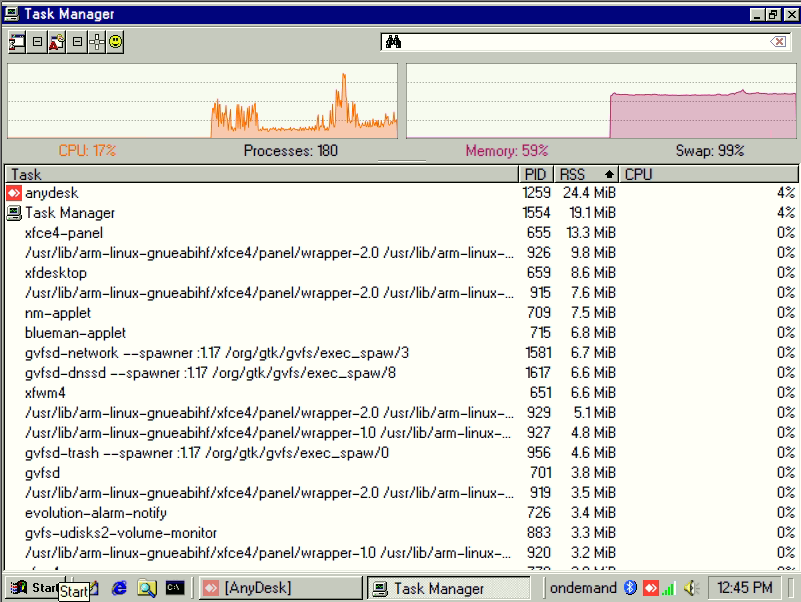The width and height of the screenshot is (801, 602).
Task: Select the xfwm4 process
Action: click(x=402, y=393)
